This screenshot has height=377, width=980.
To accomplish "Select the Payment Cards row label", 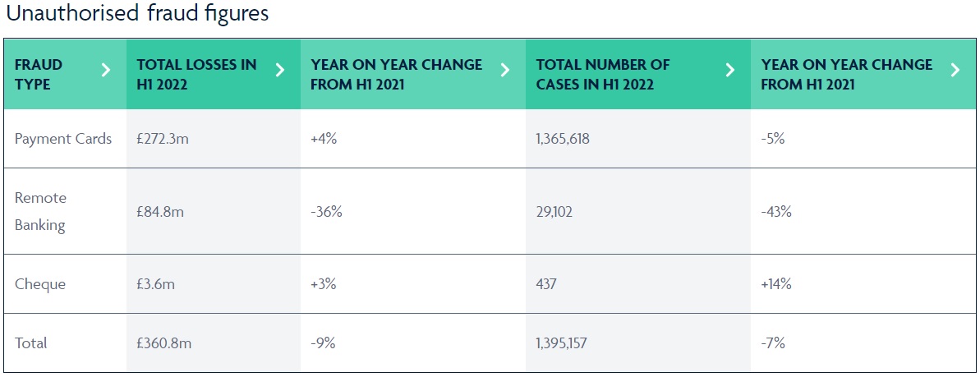I will 63,139.
